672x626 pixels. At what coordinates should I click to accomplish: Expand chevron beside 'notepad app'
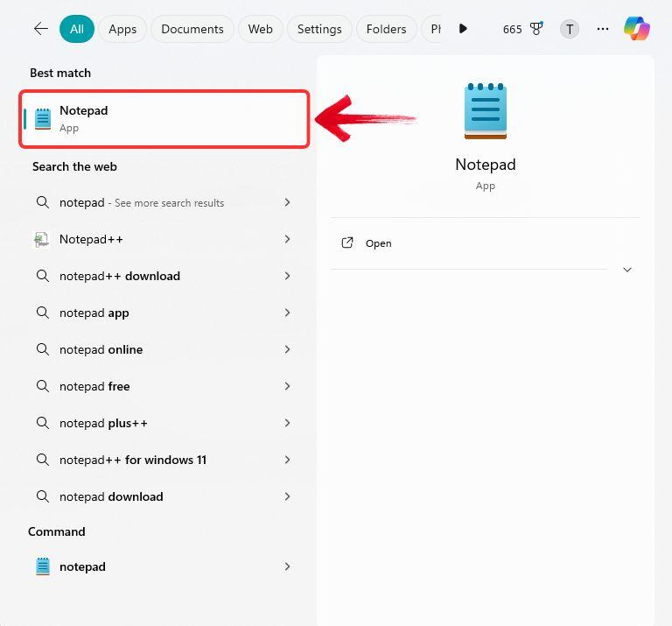pos(287,313)
